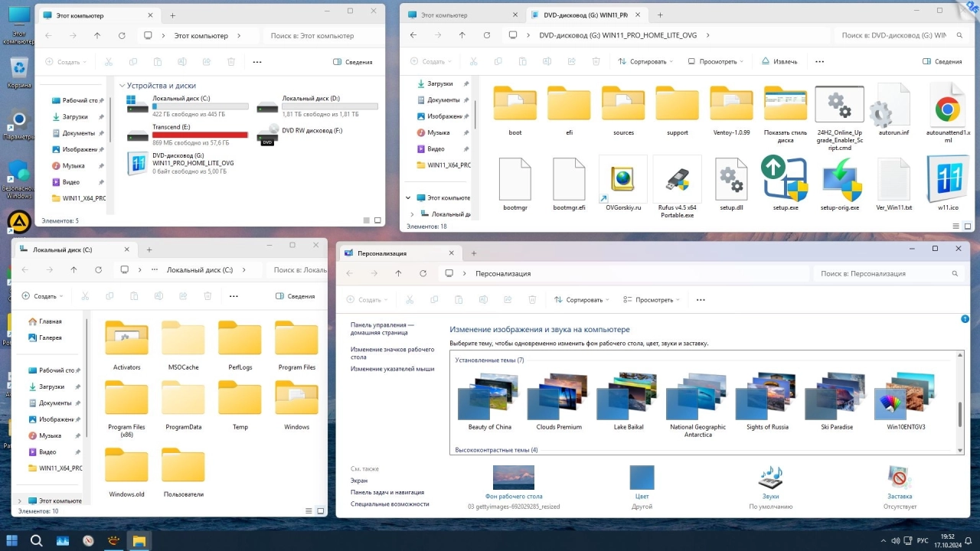
Task: Switch to details view in disk C: status bar
Action: (x=308, y=510)
